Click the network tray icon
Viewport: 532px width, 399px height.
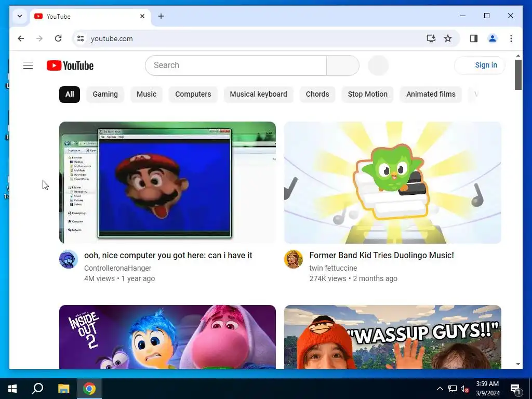453,389
